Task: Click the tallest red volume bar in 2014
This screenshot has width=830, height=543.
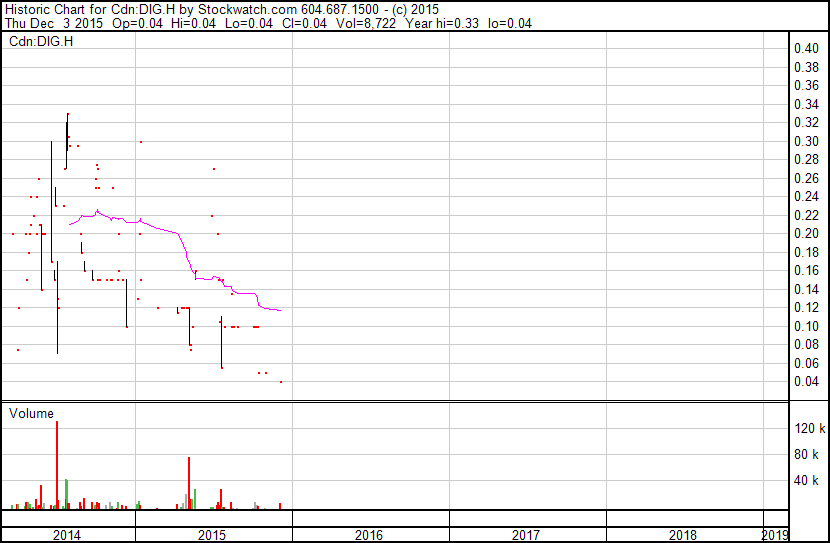Action: (x=57, y=465)
